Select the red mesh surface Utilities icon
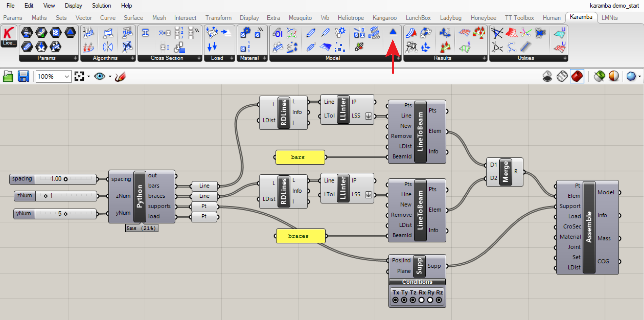 click(511, 33)
